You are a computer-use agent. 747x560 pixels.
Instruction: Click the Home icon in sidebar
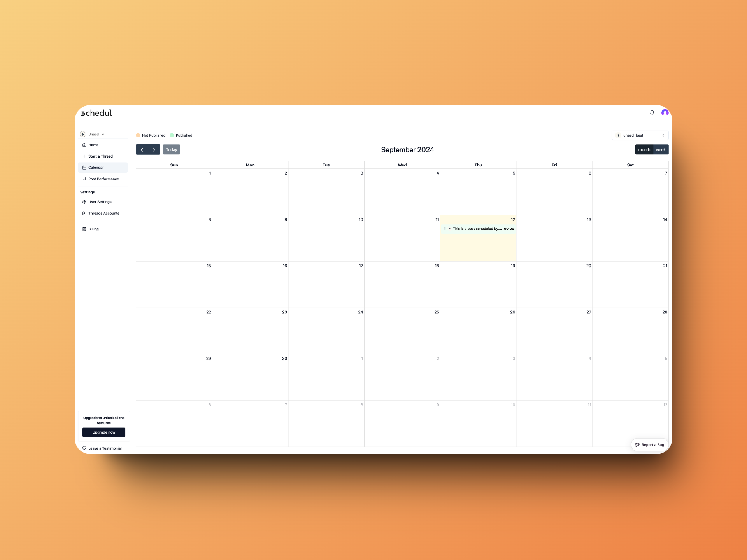84,145
